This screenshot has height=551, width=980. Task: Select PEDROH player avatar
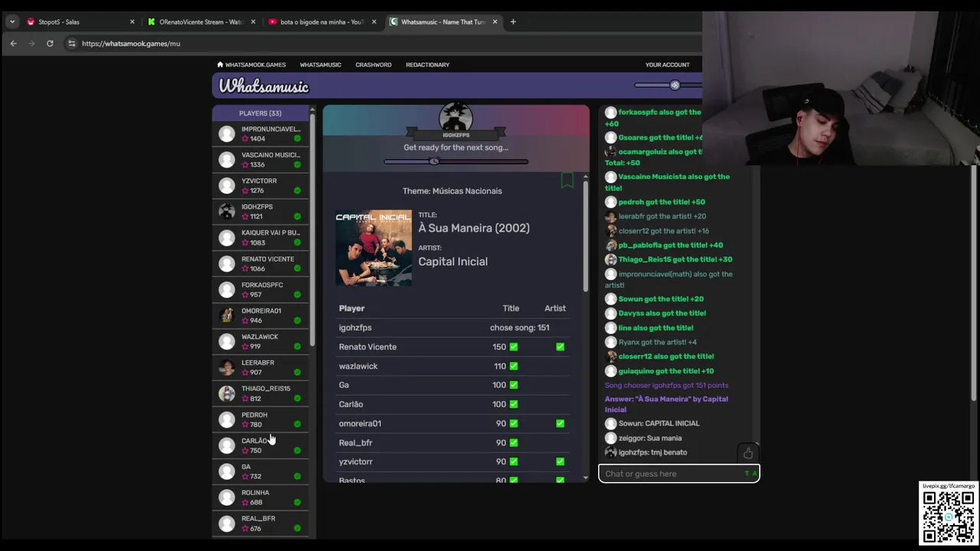[227, 419]
